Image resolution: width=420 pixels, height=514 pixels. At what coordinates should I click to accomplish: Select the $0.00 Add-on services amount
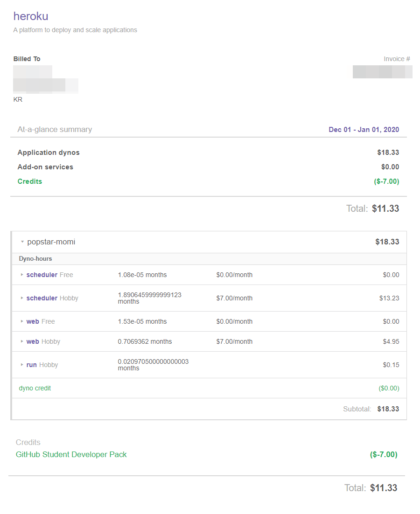coord(390,167)
